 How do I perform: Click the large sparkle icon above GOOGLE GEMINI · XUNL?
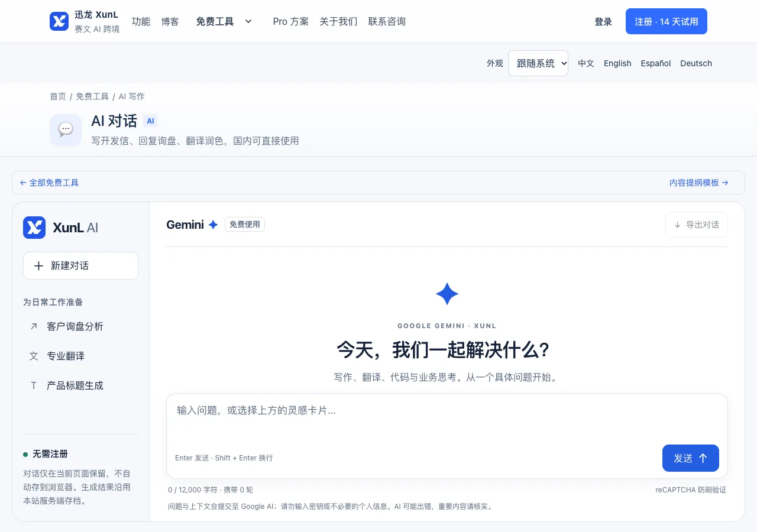(447, 294)
